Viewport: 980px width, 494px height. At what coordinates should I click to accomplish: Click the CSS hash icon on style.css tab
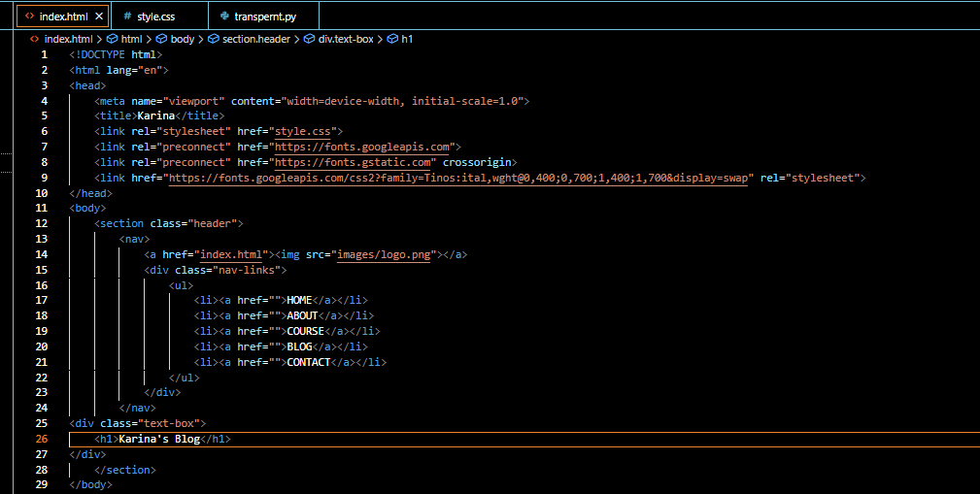pyautogui.click(x=127, y=16)
